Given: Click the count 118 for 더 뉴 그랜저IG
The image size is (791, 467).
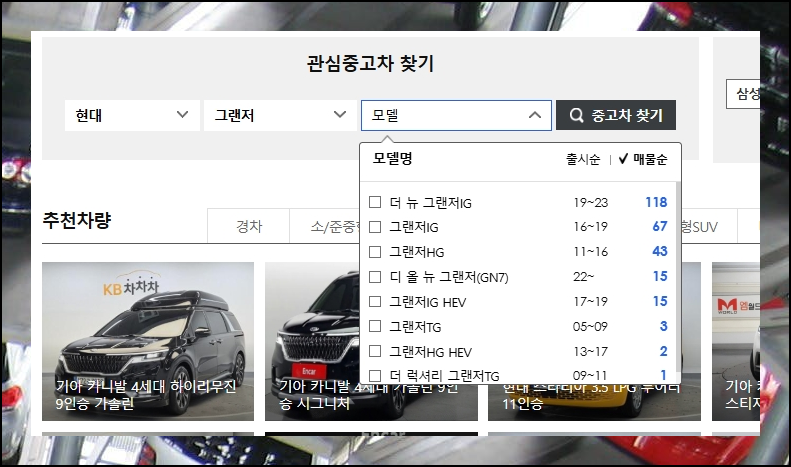Looking at the screenshot, I should pyautogui.click(x=656, y=202).
